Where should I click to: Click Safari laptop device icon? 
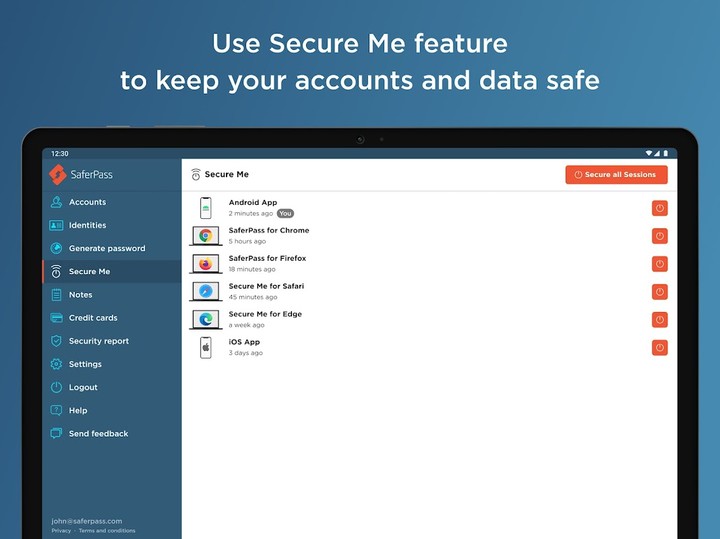pos(206,292)
